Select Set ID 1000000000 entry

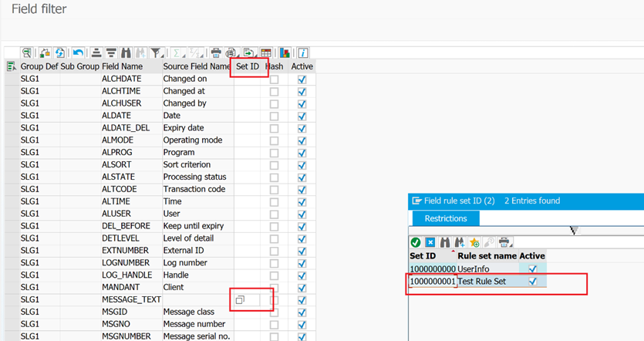(433, 268)
